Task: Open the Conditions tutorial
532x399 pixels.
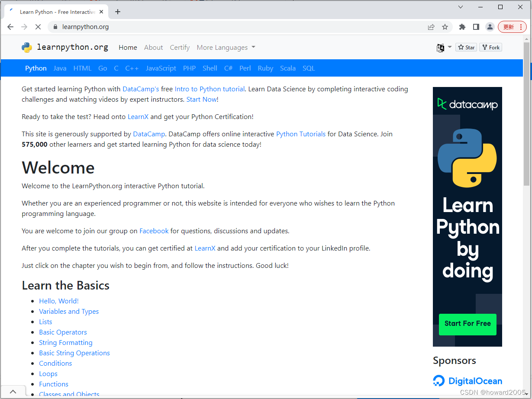Action: [x=55, y=364]
